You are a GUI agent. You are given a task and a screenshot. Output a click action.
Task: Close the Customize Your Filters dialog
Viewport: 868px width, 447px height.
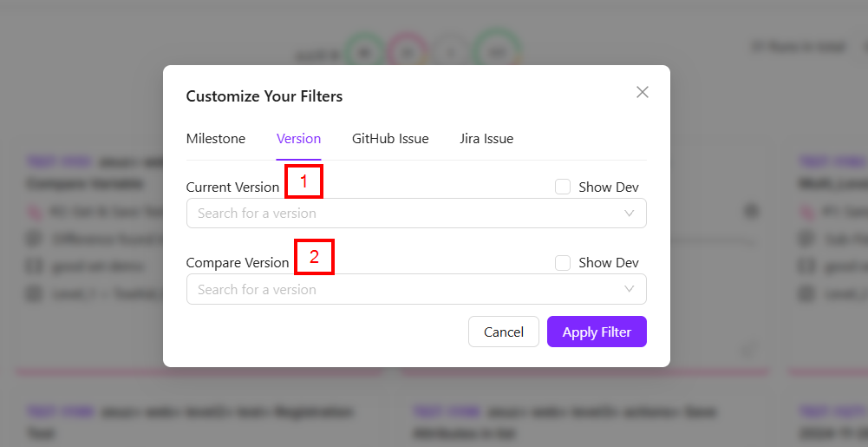pos(642,93)
